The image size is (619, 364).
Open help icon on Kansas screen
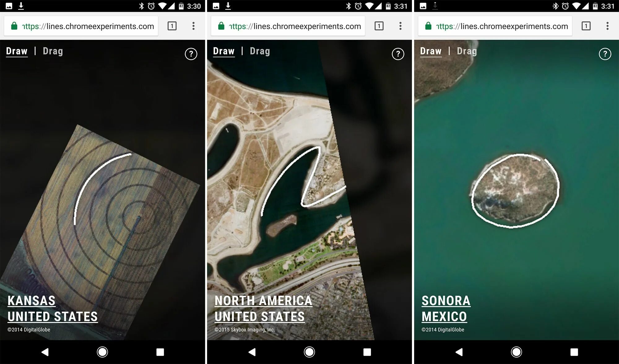click(x=191, y=54)
